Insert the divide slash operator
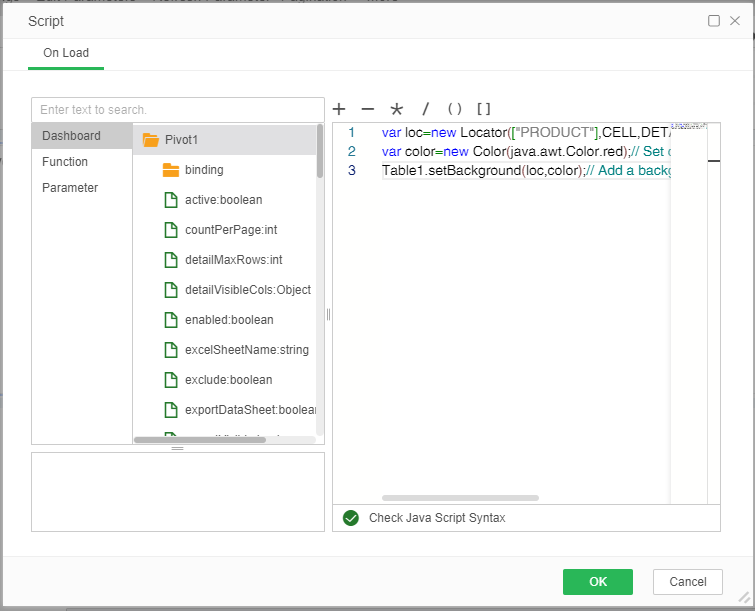This screenshot has height=611, width=755. [x=425, y=109]
